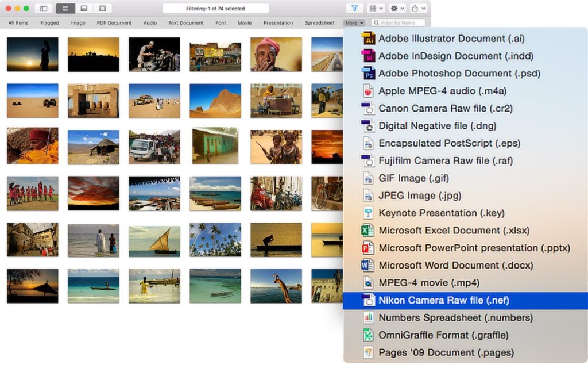This screenshot has width=588, height=368.
Task: Toggle the sidebar panel button
Action: (x=43, y=9)
